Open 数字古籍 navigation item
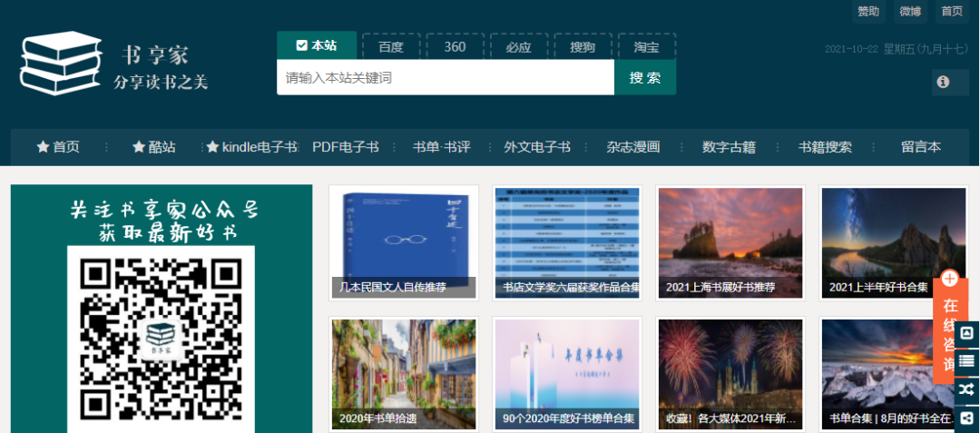The image size is (980, 433). pyautogui.click(x=729, y=147)
